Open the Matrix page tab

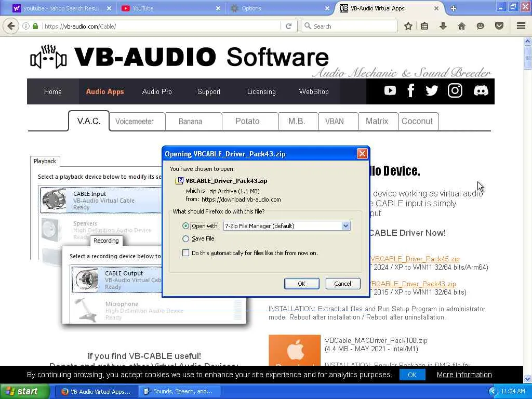click(379, 122)
